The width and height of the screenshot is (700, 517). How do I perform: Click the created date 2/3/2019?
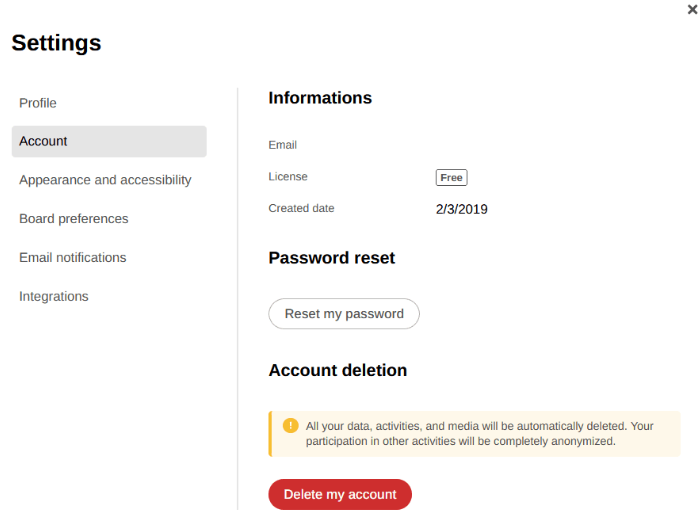coord(461,210)
